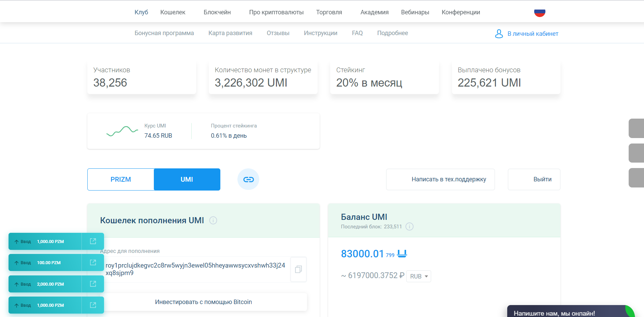Open external link for 100.00 PZM deposit

tap(93, 262)
